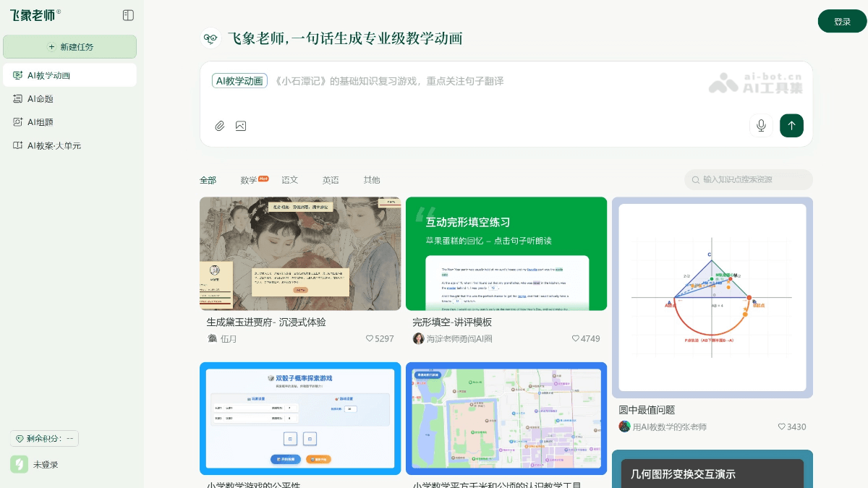Switch to the 其他 category
This screenshot has width=868, height=488.
[371, 180]
